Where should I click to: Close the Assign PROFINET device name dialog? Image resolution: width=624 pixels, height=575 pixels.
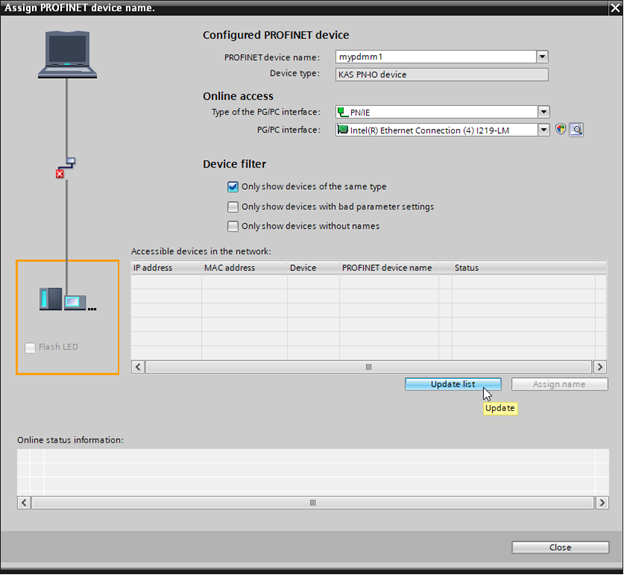pyautogui.click(x=615, y=8)
